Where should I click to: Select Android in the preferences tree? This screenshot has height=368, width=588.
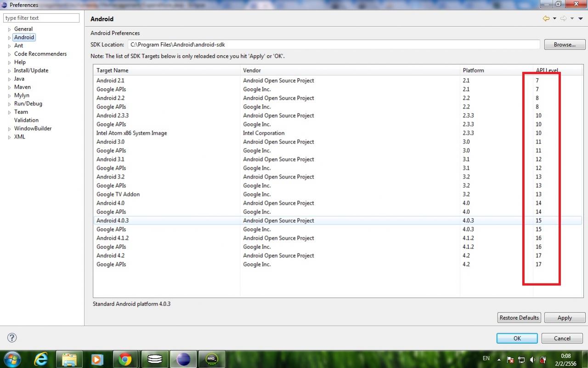click(x=24, y=37)
